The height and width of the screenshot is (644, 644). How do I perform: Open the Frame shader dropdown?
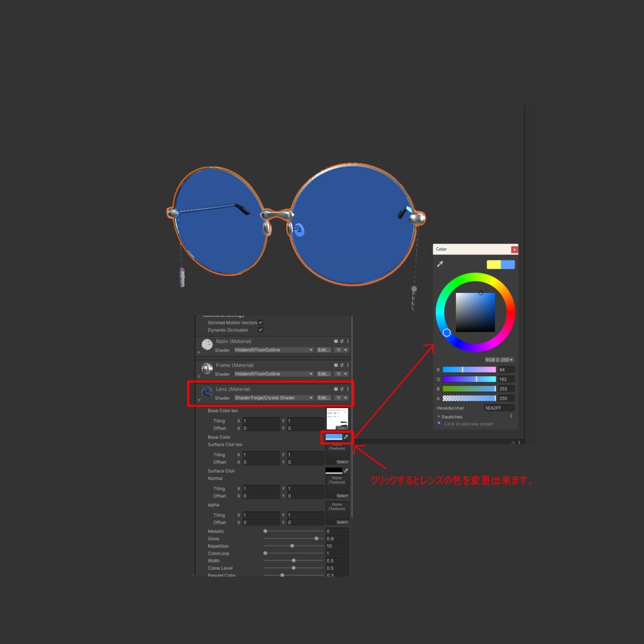coord(274,374)
